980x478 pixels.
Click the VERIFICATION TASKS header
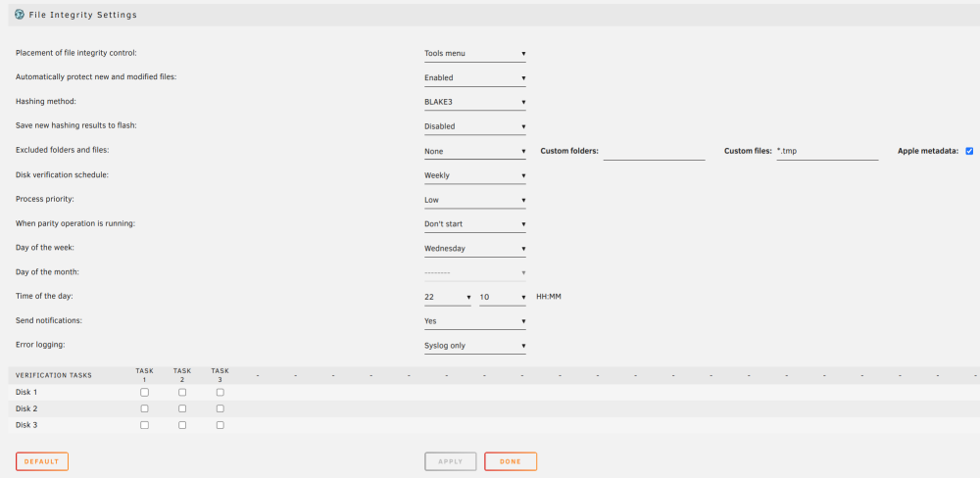pyautogui.click(x=54, y=375)
